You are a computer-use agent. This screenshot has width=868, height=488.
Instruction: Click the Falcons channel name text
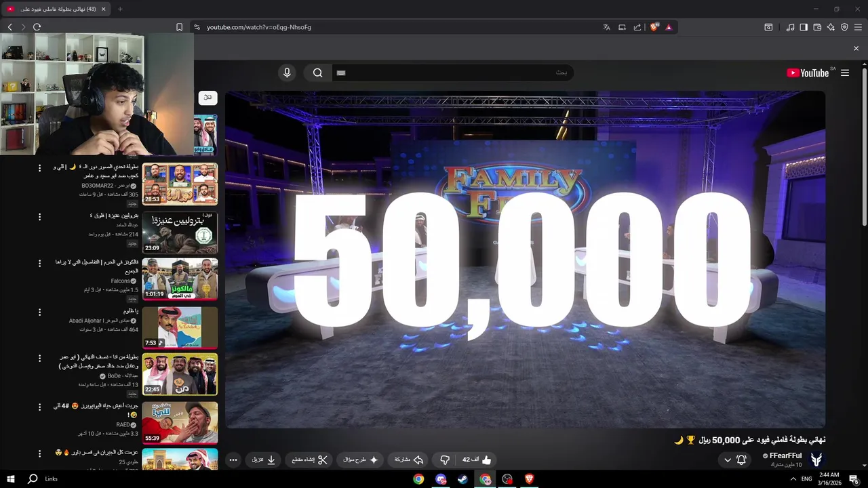coord(120,281)
